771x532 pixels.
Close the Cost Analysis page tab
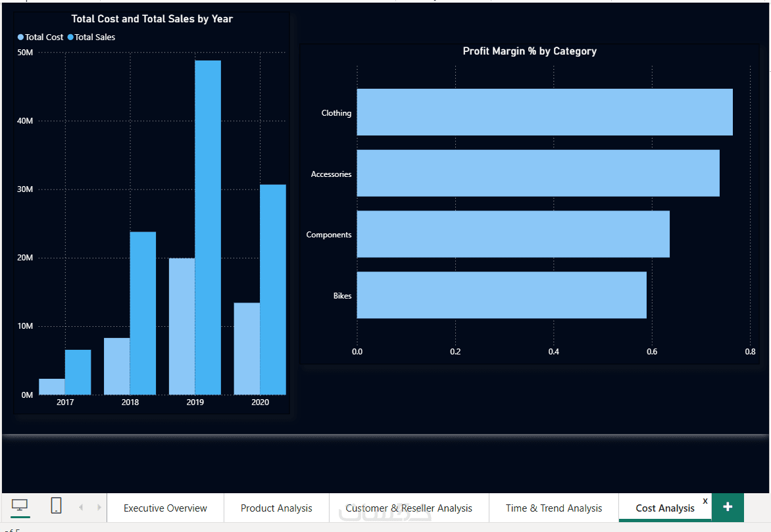click(x=705, y=500)
